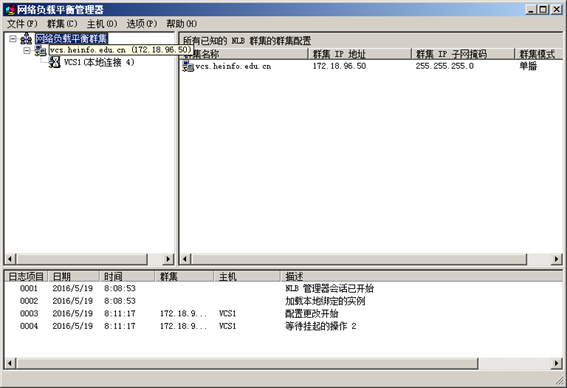Click the 等待挂起的操作 2 description
Image resolution: width=567 pixels, height=388 pixels.
click(321, 326)
